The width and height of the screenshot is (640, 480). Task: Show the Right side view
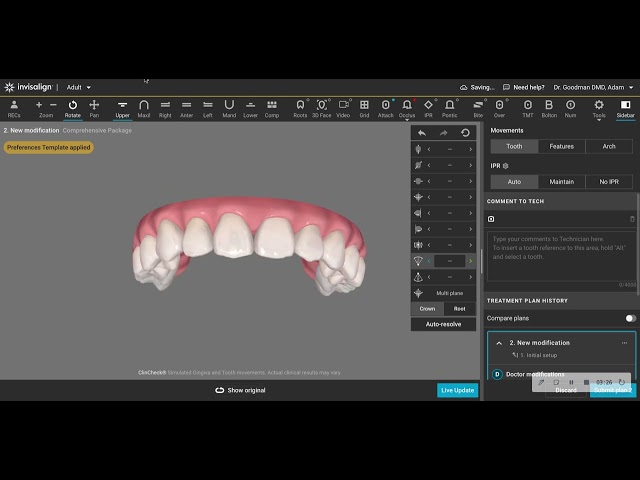pyautogui.click(x=165, y=109)
